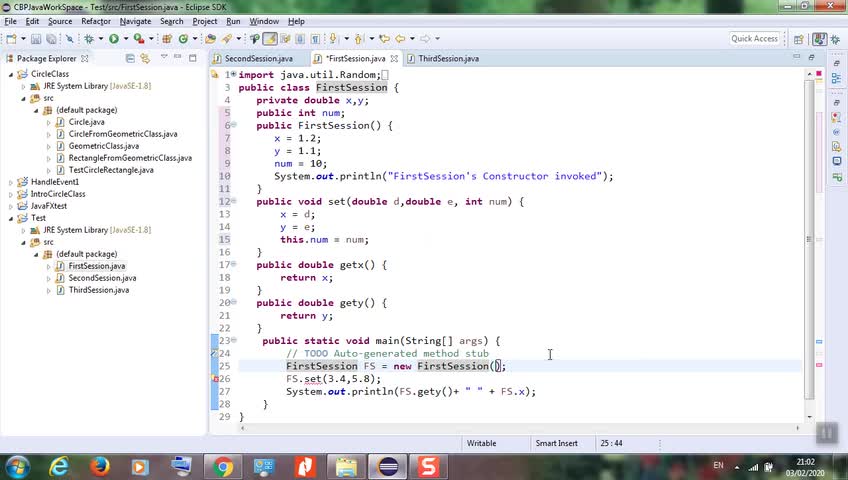Click the Save icon in toolbar

pyautogui.click(x=36, y=39)
